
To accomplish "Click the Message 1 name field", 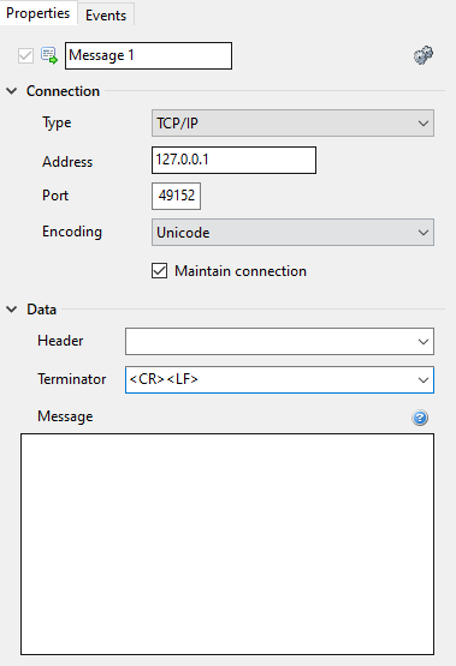I will pos(148,56).
